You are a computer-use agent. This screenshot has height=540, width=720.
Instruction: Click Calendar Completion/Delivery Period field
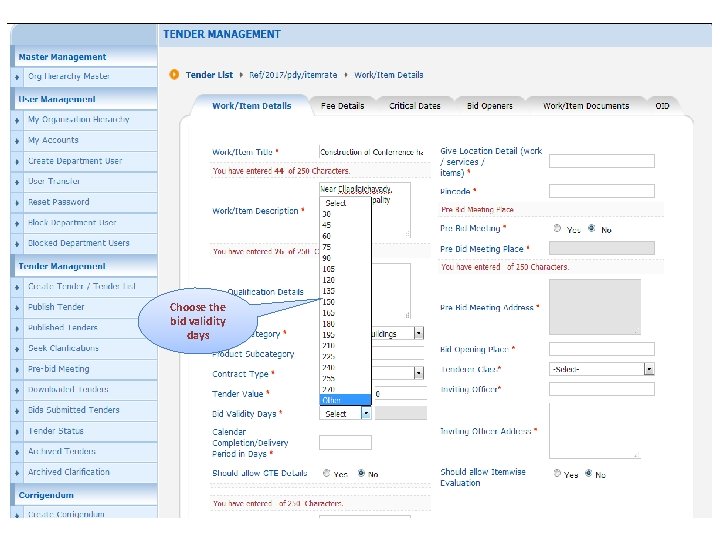pyautogui.click(x=345, y=443)
